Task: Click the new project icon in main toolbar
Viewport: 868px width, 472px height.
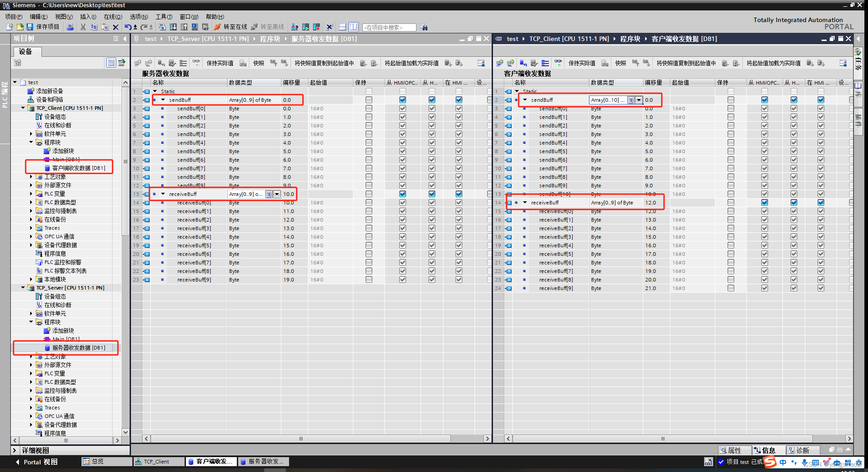Action: pyautogui.click(x=9, y=27)
